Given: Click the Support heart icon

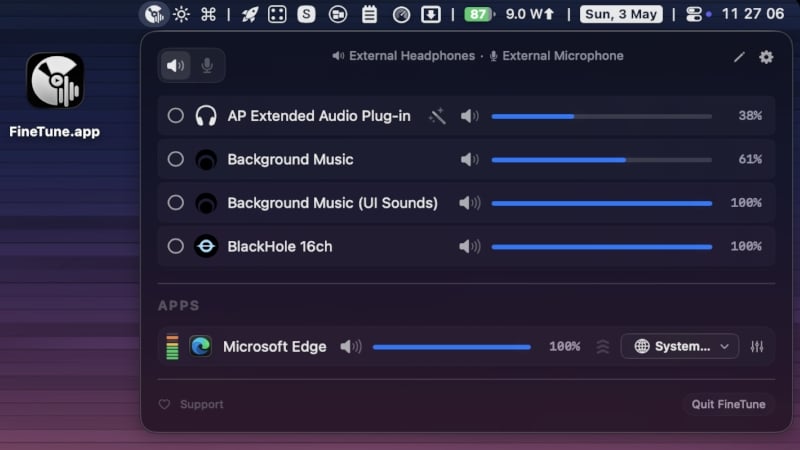Looking at the screenshot, I should [x=164, y=405].
